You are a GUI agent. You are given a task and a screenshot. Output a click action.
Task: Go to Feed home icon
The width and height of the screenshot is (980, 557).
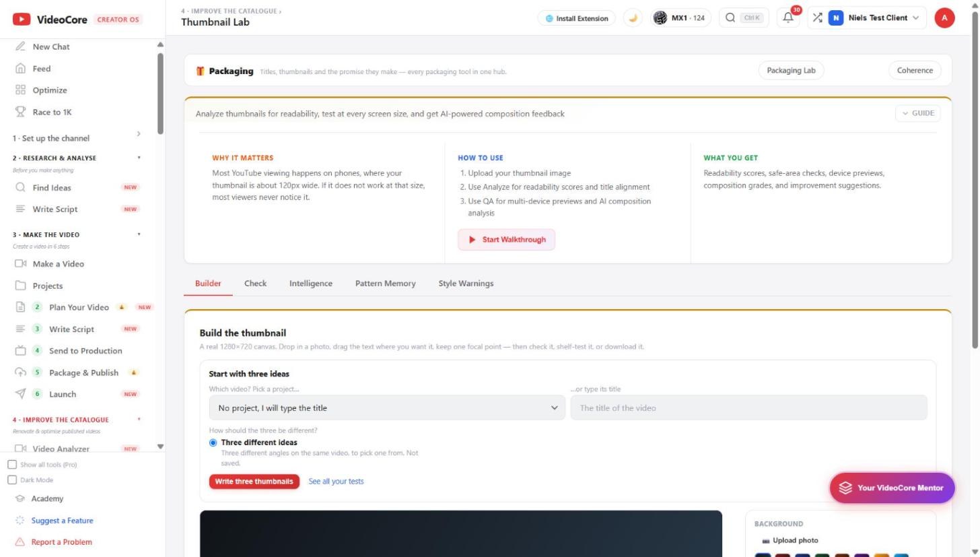pos(20,69)
